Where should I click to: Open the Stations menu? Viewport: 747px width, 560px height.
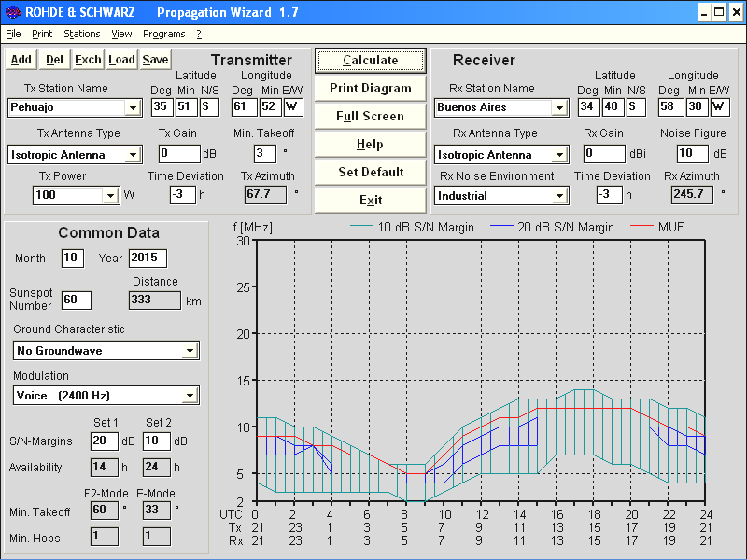point(81,34)
